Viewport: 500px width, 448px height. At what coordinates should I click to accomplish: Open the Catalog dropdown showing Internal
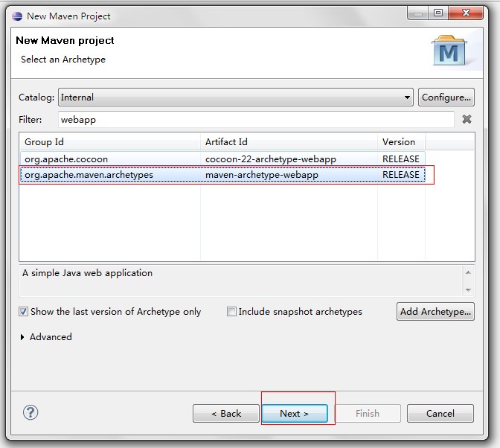pos(236,97)
